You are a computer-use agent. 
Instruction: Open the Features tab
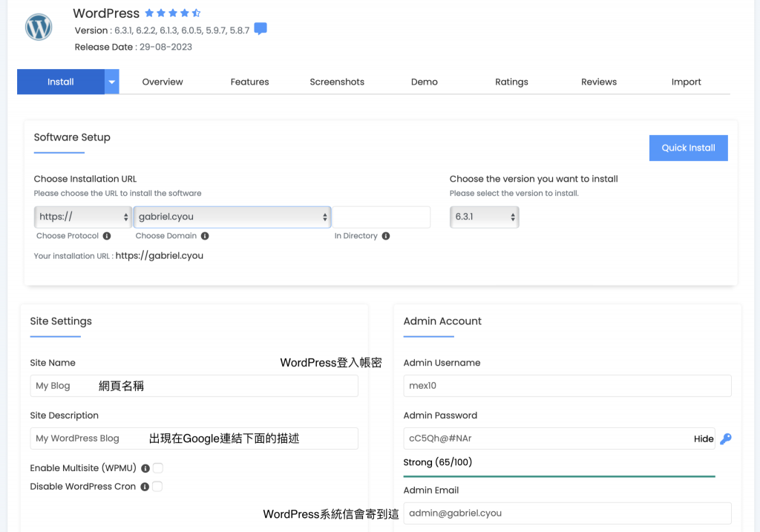pyautogui.click(x=249, y=82)
